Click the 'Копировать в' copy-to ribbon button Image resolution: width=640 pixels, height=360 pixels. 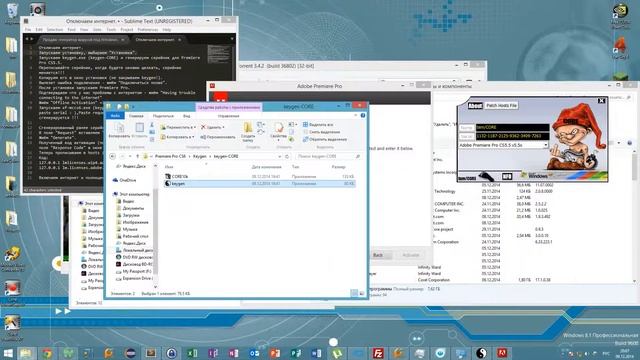177,137
